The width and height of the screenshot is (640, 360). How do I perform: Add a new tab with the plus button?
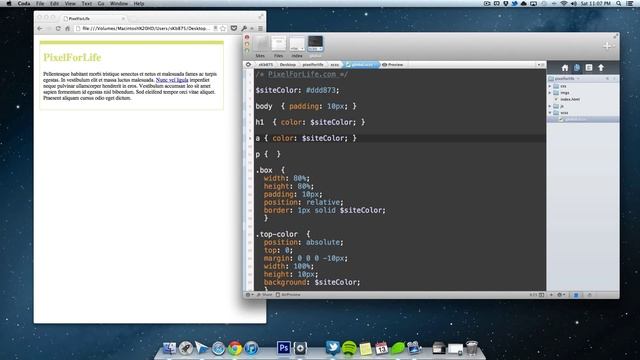[x=607, y=46]
